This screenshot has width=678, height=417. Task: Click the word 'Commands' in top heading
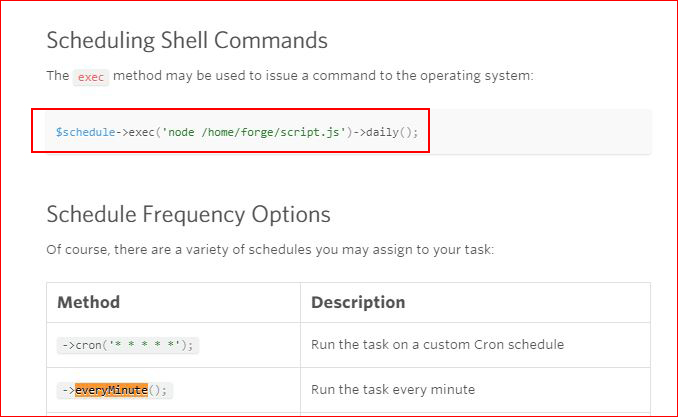[x=271, y=41]
